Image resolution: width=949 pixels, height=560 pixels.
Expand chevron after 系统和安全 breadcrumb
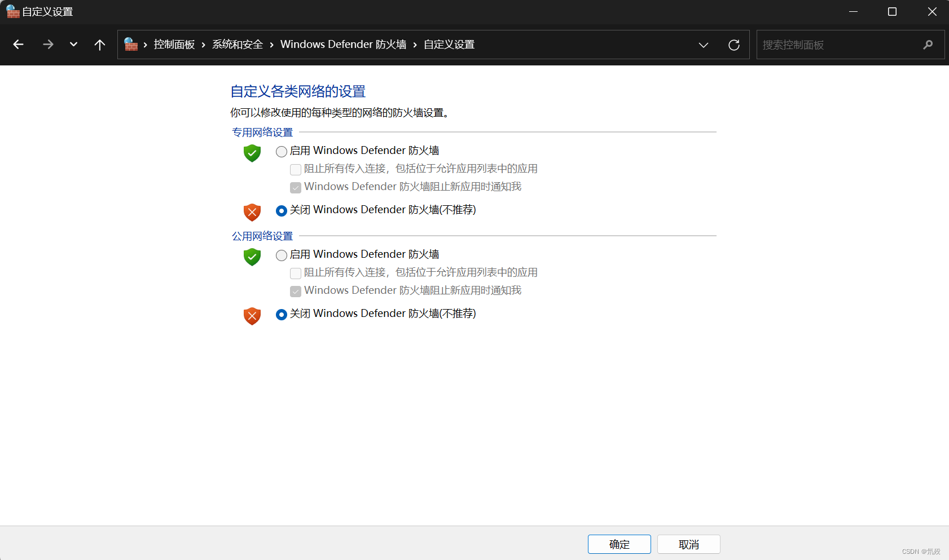[272, 45]
